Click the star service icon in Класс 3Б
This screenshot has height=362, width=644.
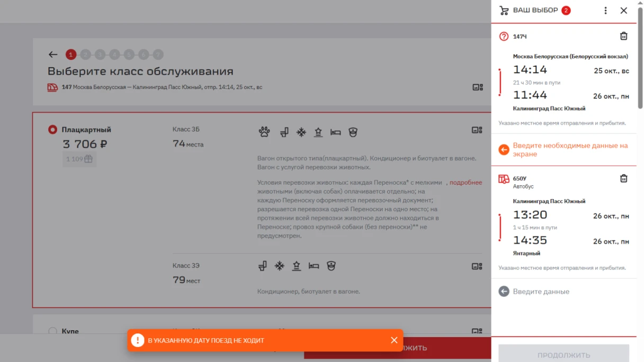click(x=318, y=132)
